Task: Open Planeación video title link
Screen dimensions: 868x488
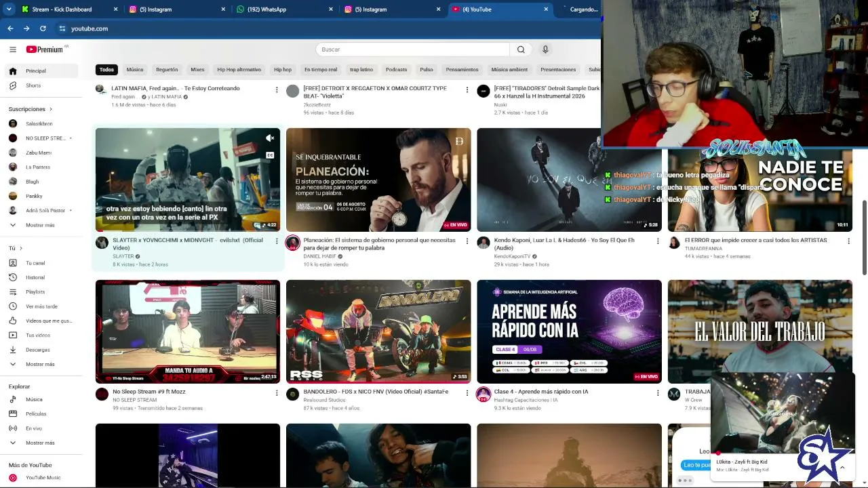Action: 380,244
